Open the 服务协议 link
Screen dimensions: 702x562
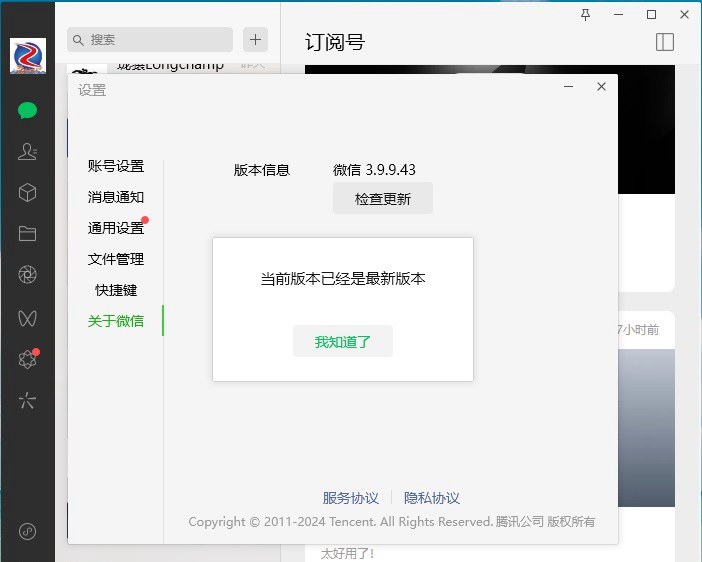pos(350,498)
